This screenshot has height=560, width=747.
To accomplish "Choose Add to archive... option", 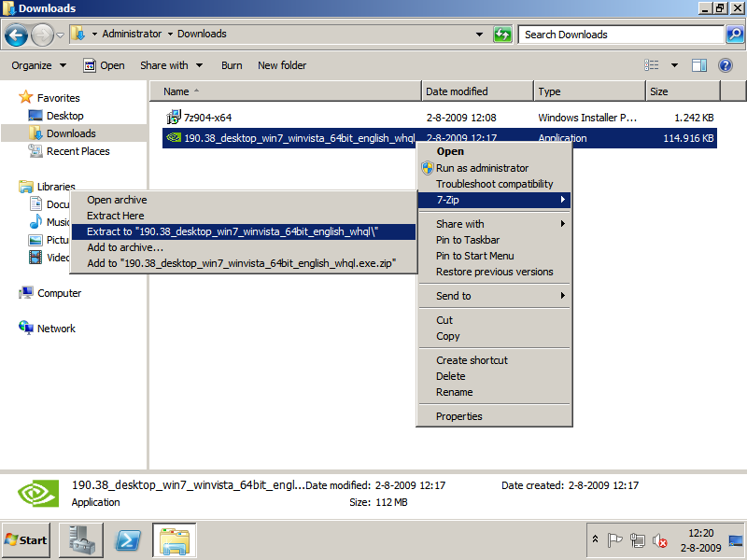I will 244,247.
